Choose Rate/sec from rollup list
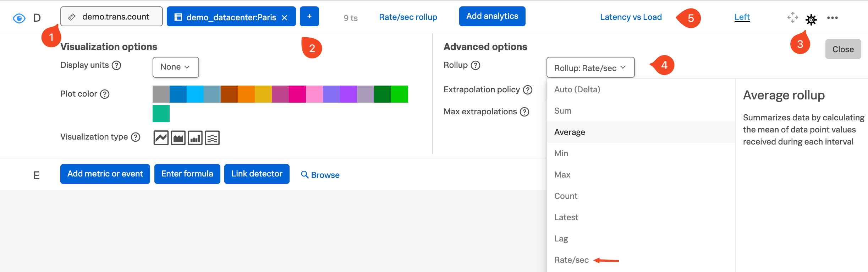This screenshot has height=272, width=868. (x=571, y=260)
